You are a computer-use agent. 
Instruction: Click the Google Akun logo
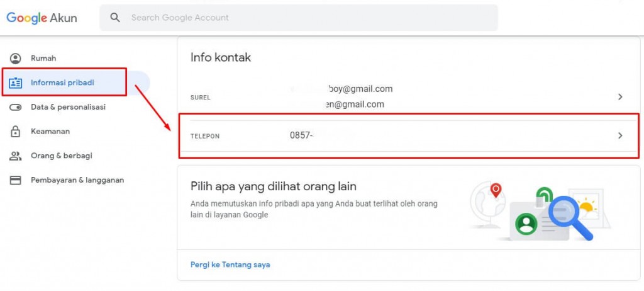(x=42, y=18)
